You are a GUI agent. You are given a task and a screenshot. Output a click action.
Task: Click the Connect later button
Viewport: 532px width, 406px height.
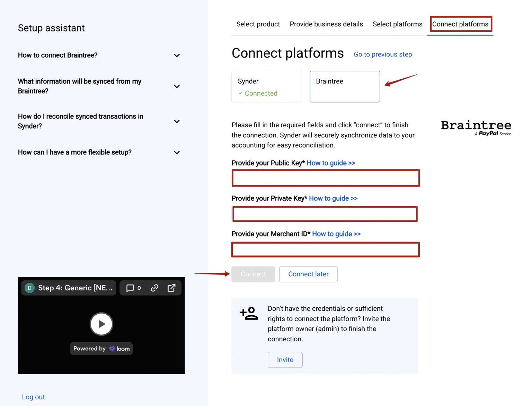(308, 274)
